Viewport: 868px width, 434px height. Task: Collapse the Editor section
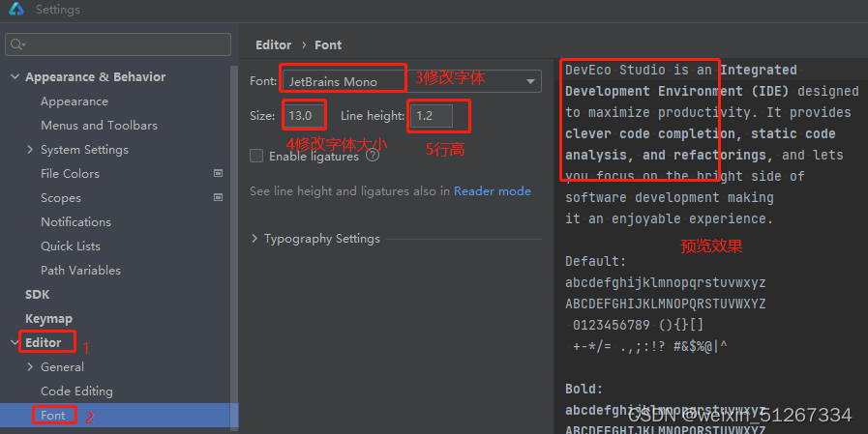coord(15,343)
